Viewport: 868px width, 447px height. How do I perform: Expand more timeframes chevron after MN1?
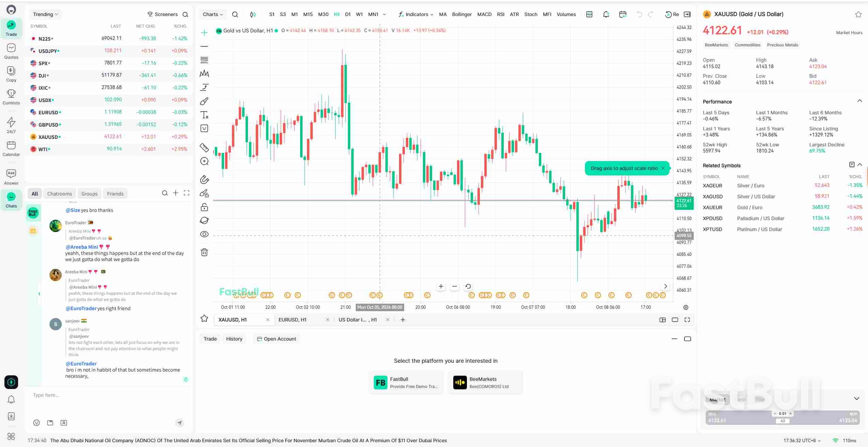(384, 14)
